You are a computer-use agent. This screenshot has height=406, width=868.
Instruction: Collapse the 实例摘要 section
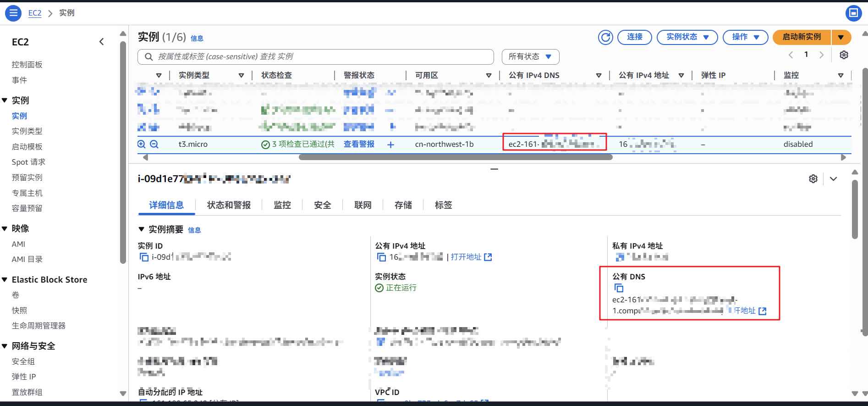(141, 229)
